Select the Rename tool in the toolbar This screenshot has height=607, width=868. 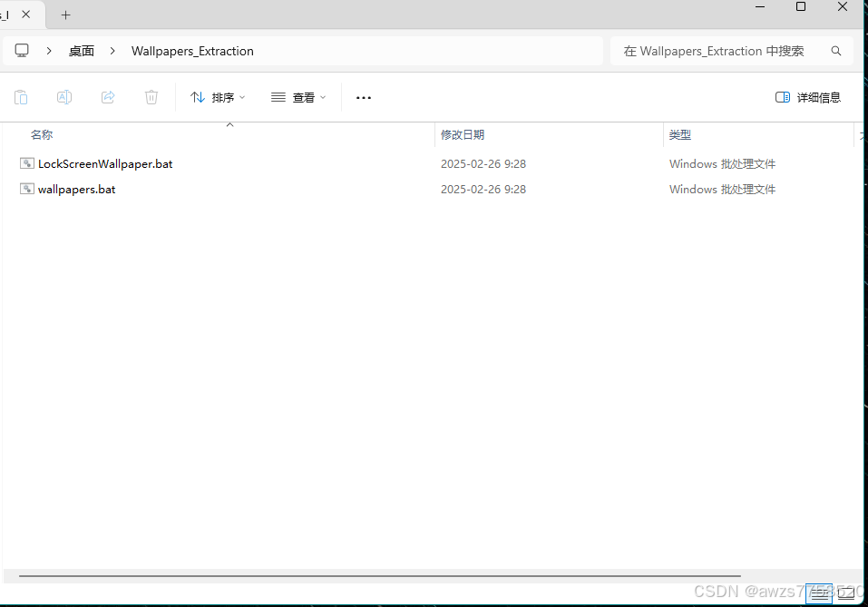click(x=63, y=97)
